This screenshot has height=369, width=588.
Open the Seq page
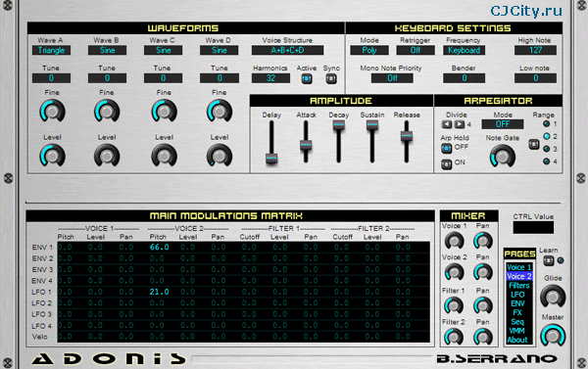519,321
